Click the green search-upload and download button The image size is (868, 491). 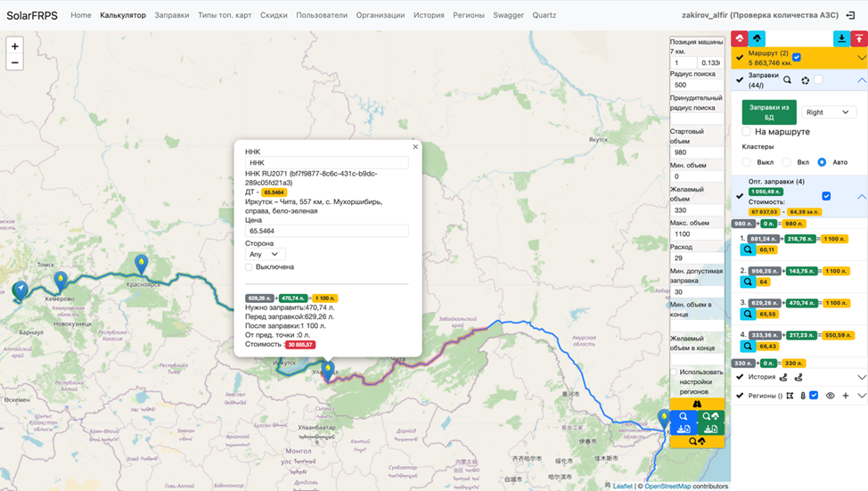point(711,423)
